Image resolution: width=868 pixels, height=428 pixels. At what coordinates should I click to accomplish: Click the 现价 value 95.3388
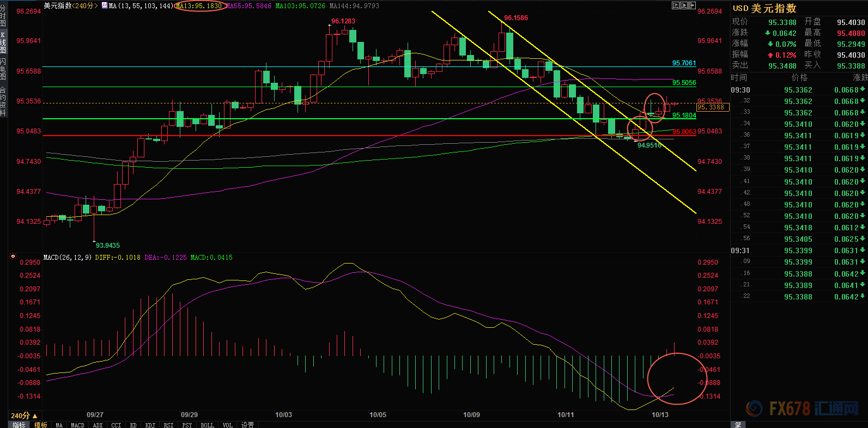[782, 22]
